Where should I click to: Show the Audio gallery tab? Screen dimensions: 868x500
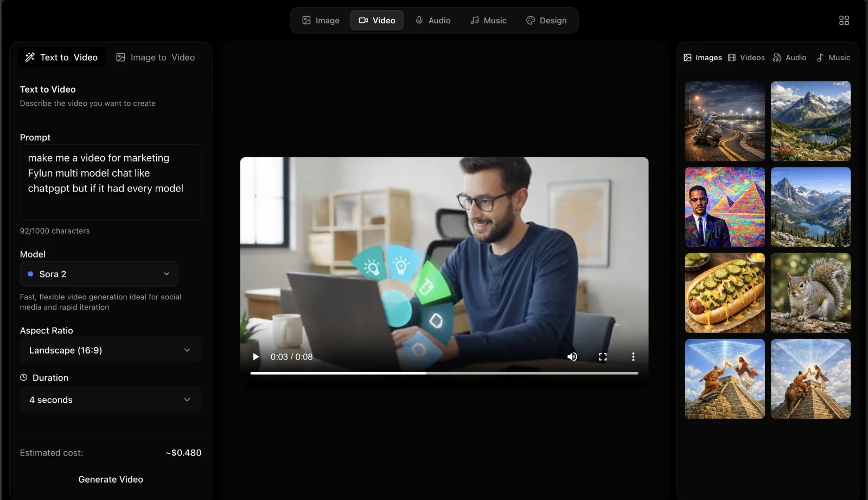click(x=790, y=57)
